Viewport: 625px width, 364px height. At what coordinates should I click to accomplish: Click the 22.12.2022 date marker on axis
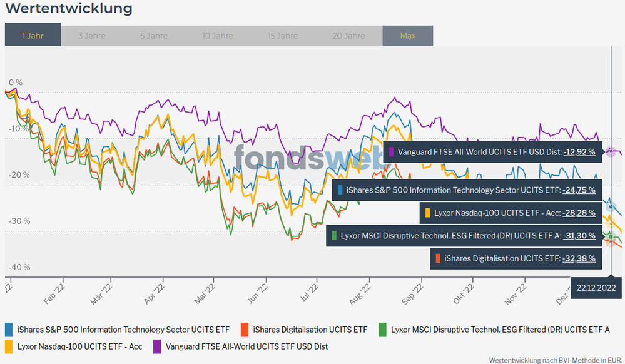594,290
